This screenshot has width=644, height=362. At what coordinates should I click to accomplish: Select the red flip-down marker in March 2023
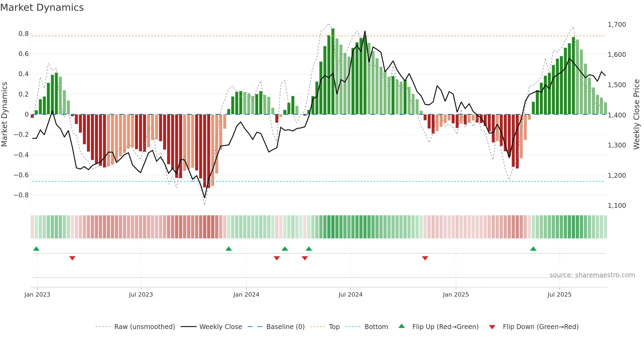(x=72, y=258)
